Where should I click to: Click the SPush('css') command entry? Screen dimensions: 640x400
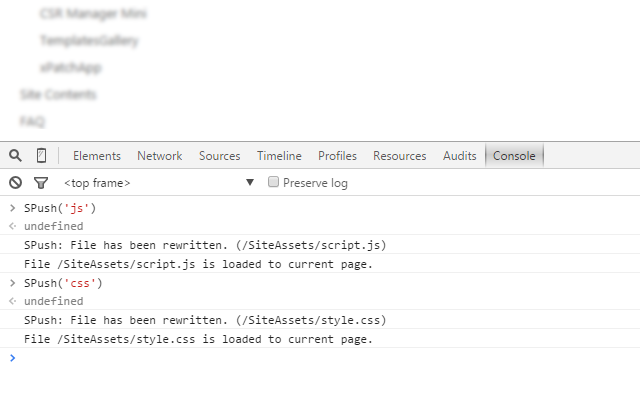coord(63,283)
